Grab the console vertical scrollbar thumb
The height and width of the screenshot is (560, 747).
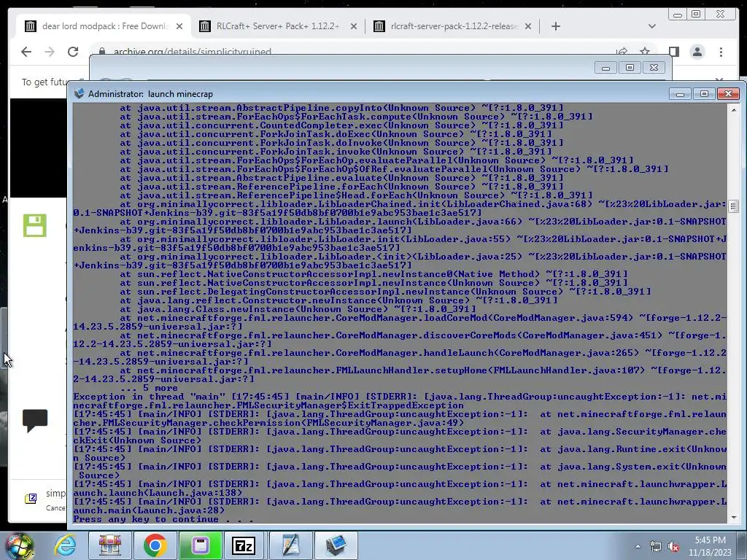733,206
